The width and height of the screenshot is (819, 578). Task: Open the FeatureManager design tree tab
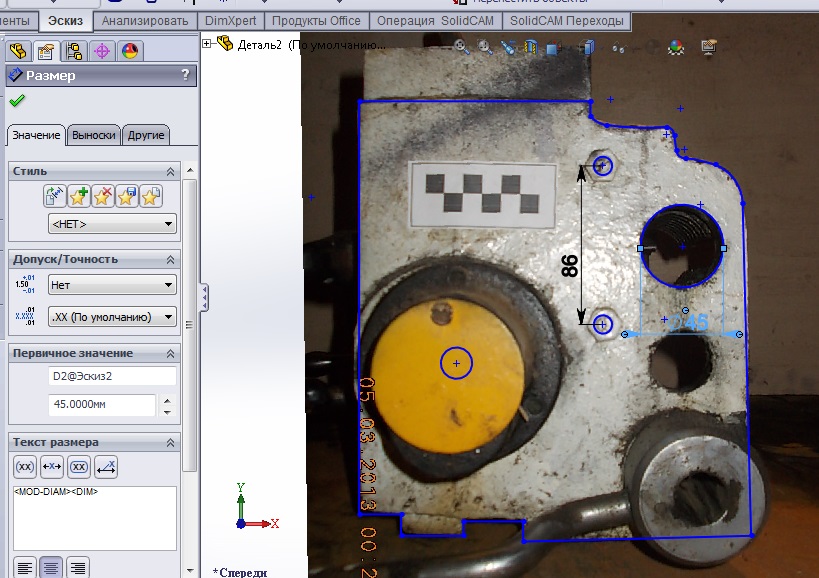[18, 51]
